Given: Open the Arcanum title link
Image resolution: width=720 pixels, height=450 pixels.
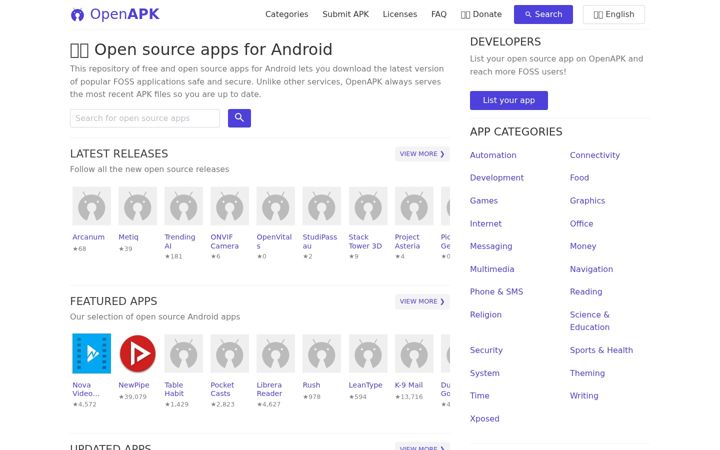Looking at the screenshot, I should click(x=88, y=237).
